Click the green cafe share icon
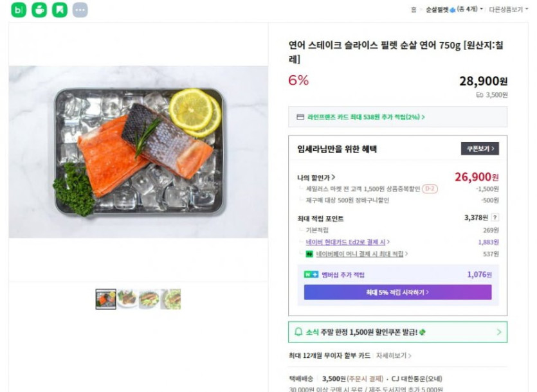537x392 pixels. 39,10
